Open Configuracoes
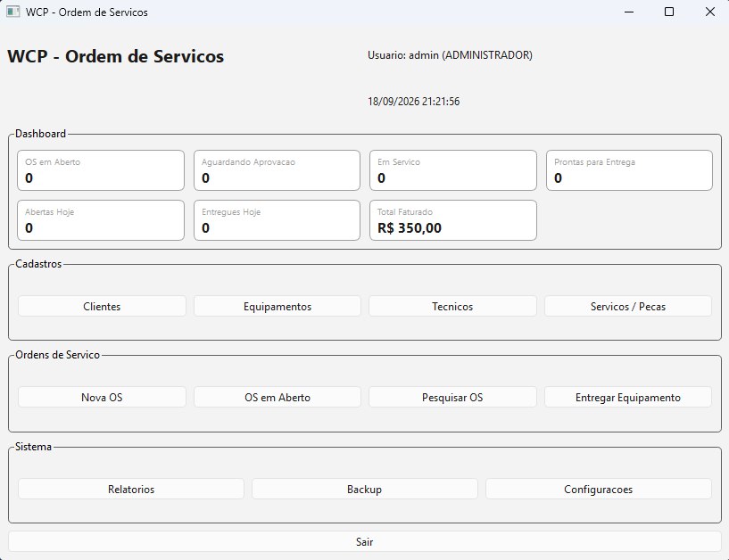The width and height of the screenshot is (729, 560). (x=599, y=489)
